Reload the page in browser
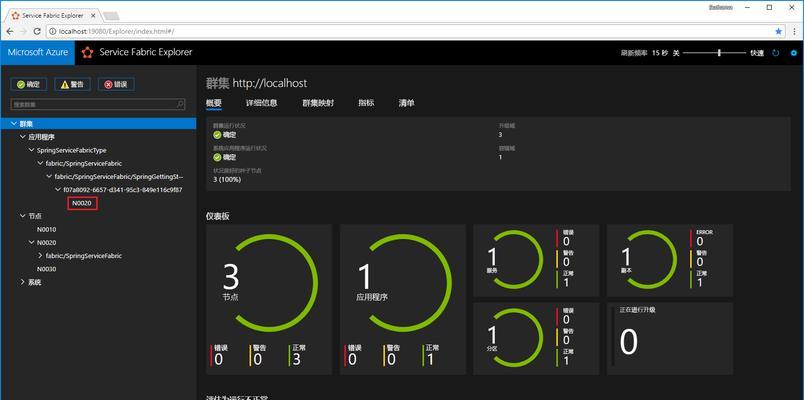 pos(37,31)
